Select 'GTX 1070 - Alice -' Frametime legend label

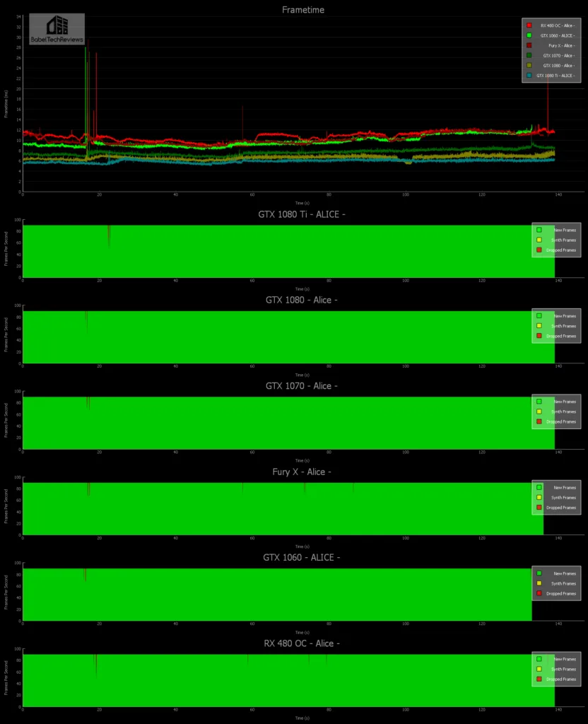[559, 56]
